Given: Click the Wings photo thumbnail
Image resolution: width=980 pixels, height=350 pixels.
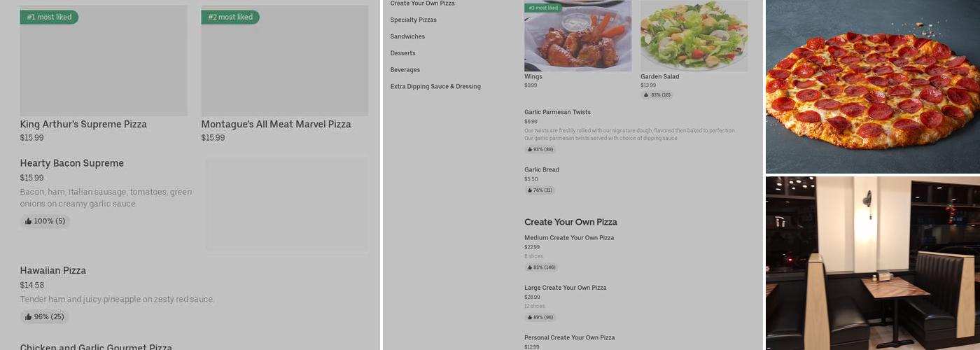Looking at the screenshot, I should pos(578,36).
